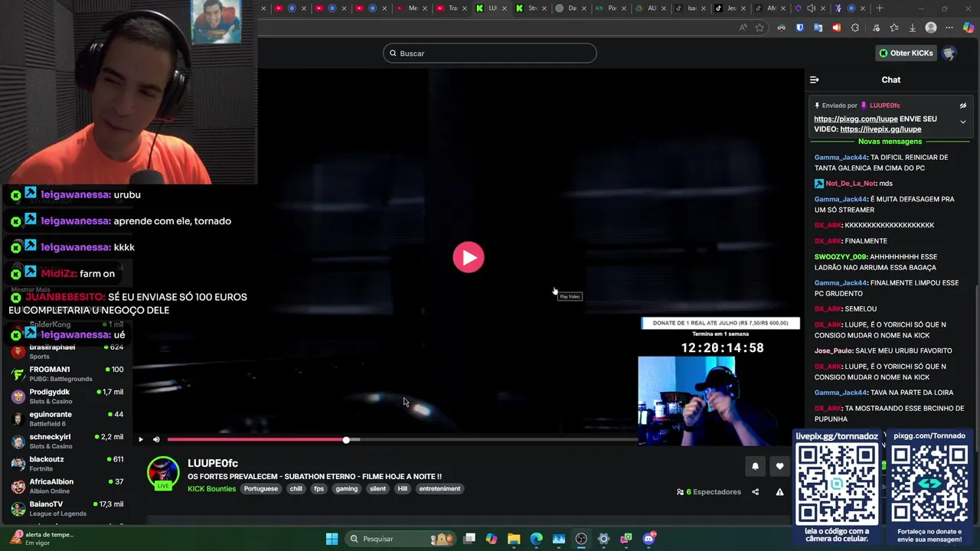Open browser profile avatar icon
Screen dimensions: 980x551
coord(931,28)
